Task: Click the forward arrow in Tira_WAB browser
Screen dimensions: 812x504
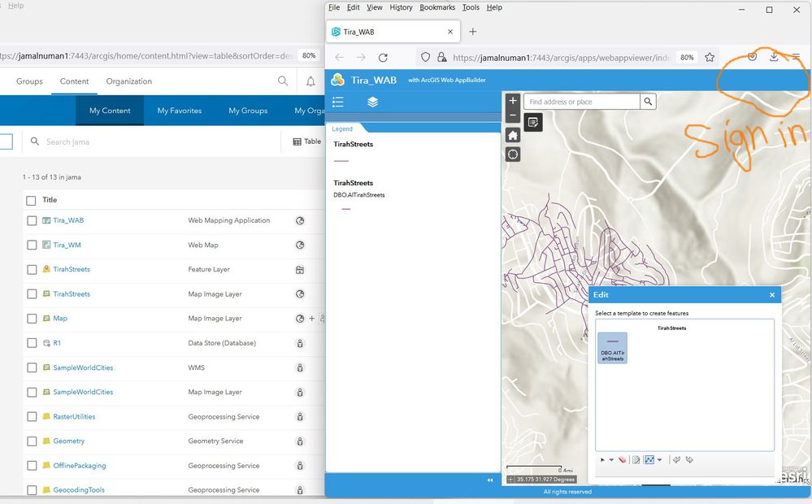Action: (361, 58)
